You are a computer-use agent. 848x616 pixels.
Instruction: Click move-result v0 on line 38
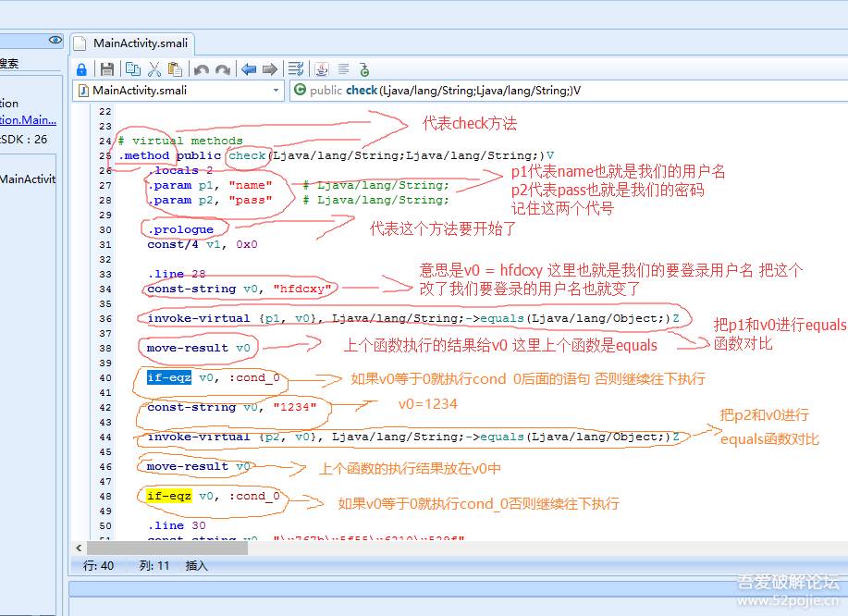click(x=199, y=348)
